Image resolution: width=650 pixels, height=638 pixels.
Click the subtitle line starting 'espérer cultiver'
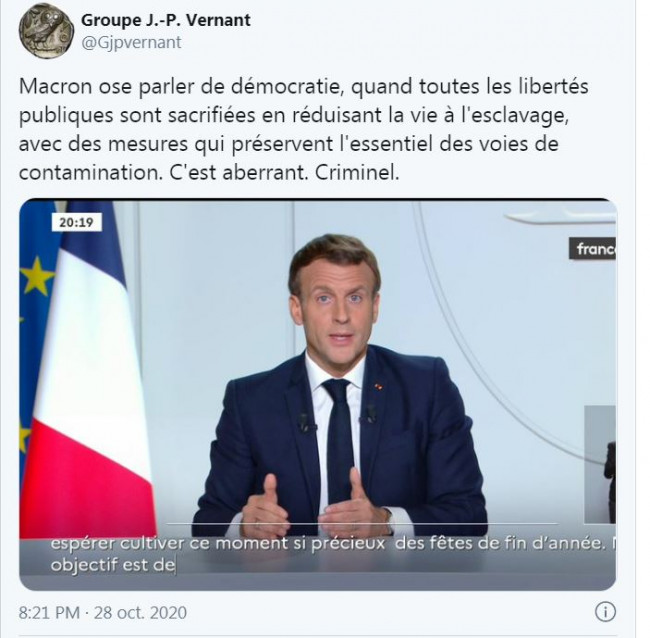(x=330, y=543)
